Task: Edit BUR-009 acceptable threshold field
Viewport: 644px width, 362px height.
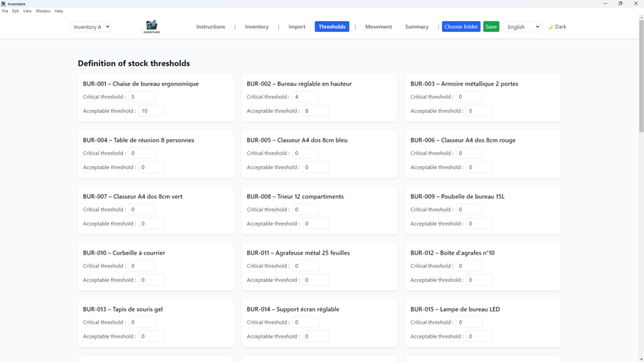Action: [x=479, y=224]
